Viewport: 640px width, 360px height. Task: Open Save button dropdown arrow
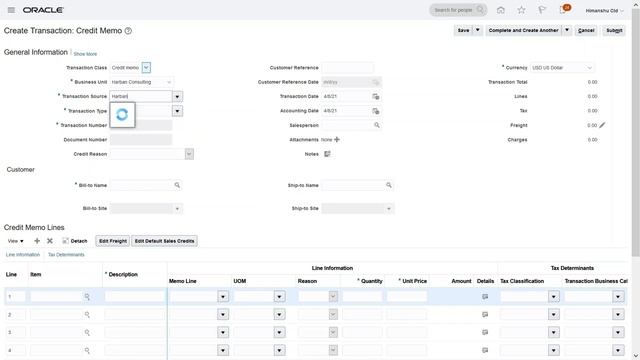[x=478, y=30]
